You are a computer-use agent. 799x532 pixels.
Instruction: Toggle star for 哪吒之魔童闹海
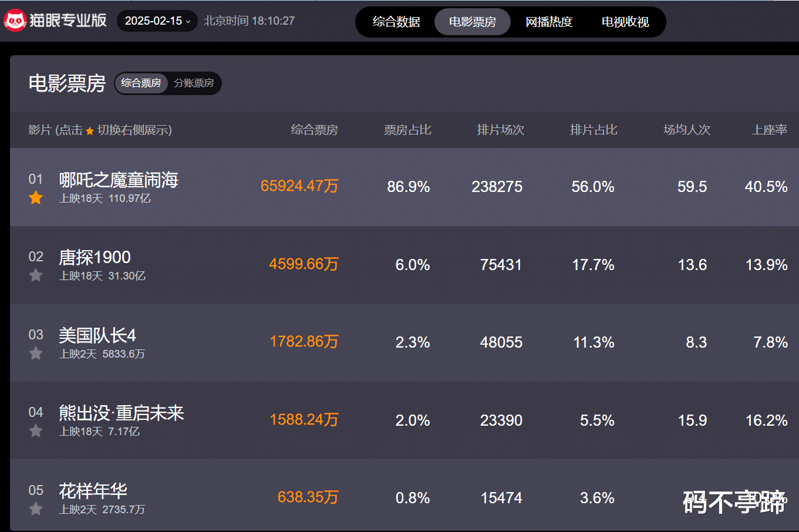36,197
